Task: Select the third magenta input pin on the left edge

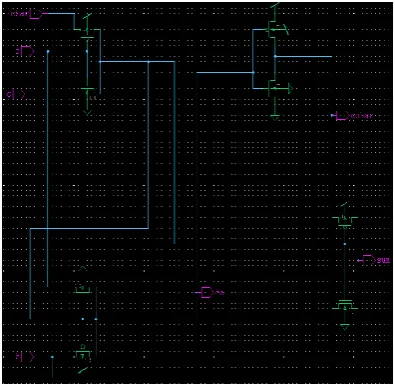Action: coord(17,94)
